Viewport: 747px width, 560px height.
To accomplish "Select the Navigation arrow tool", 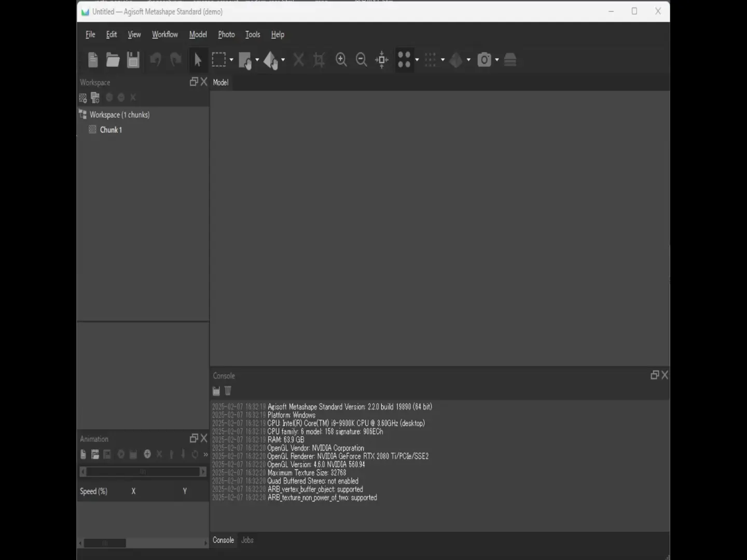I will (198, 60).
